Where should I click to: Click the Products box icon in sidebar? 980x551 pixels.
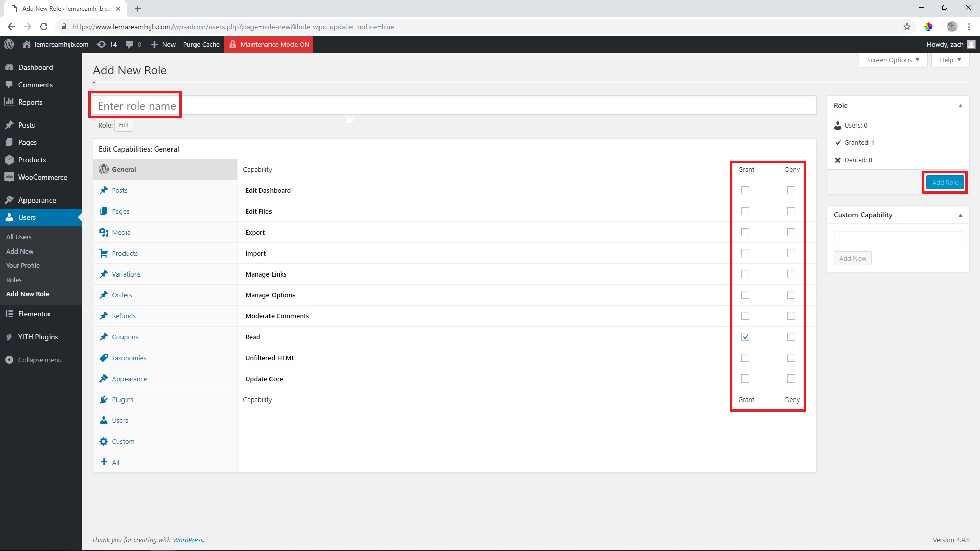9,160
